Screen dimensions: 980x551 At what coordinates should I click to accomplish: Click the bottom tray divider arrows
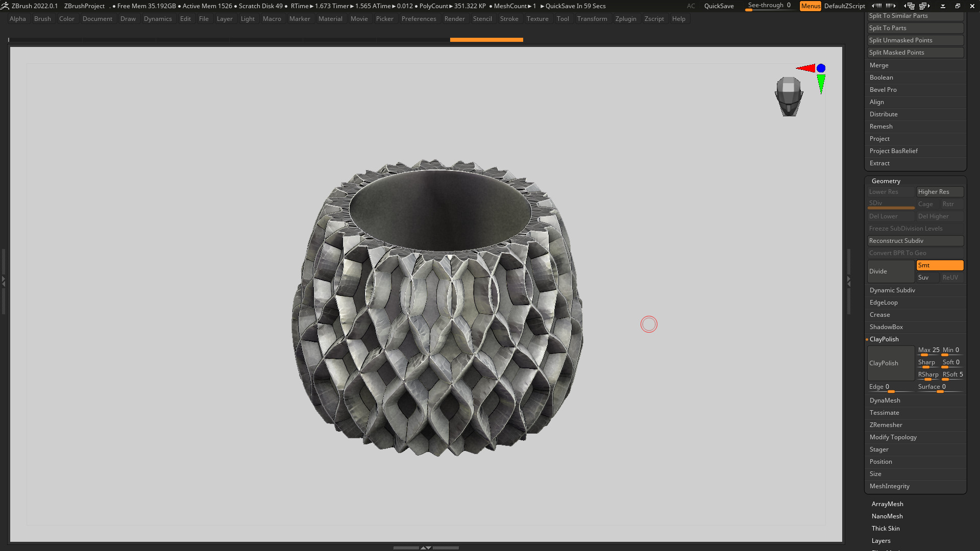pos(426,547)
